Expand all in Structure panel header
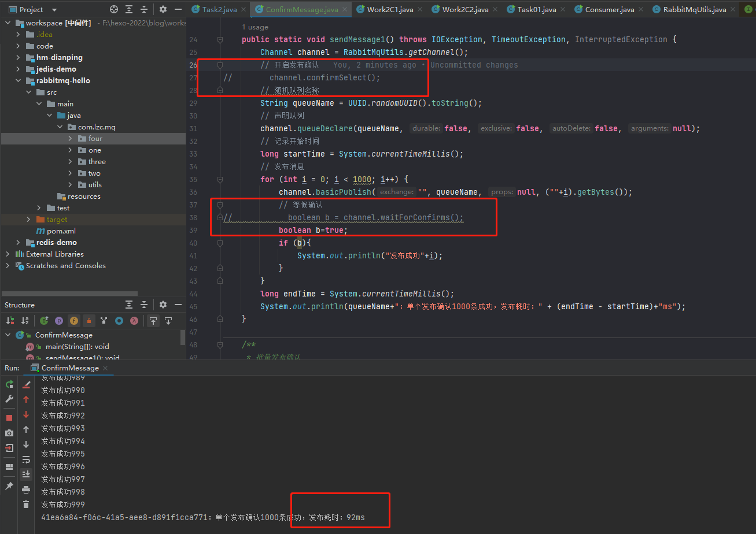The height and width of the screenshot is (534, 756). pos(129,305)
